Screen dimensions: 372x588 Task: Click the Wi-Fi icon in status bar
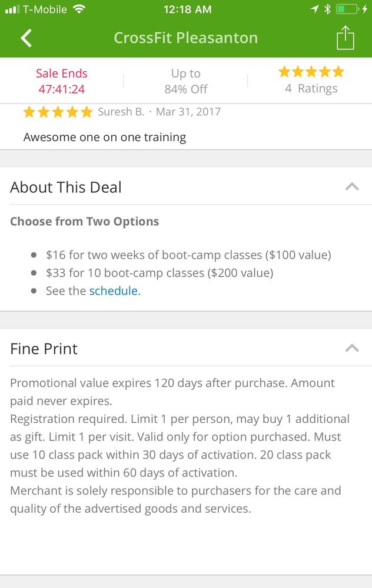point(79,9)
